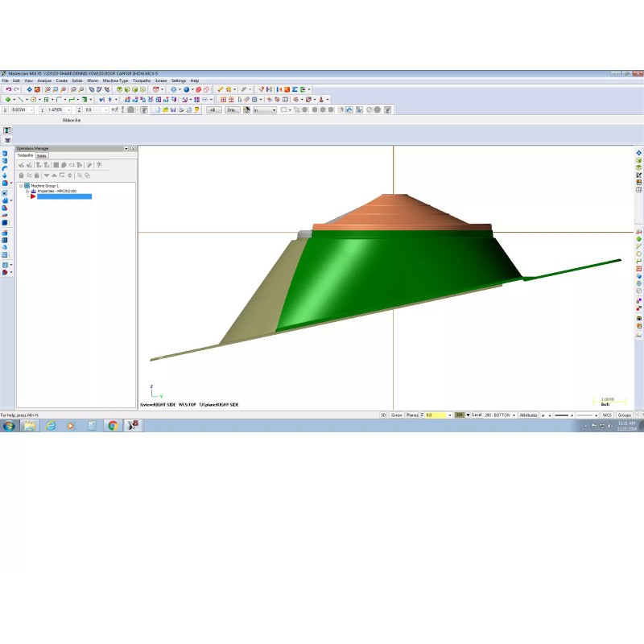Click the Print icon in toolbar
644x644 pixels.
point(181,109)
